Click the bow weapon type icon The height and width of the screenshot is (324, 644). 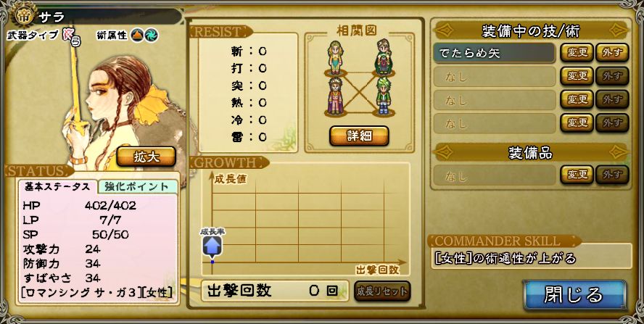69,36
